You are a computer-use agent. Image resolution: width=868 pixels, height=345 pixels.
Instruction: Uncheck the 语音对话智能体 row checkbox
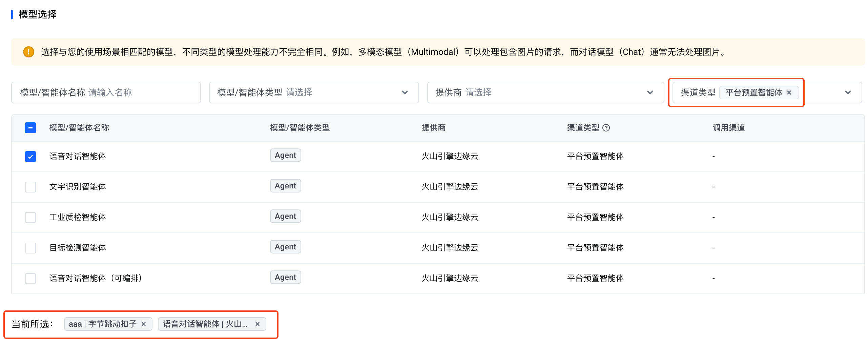click(30, 157)
